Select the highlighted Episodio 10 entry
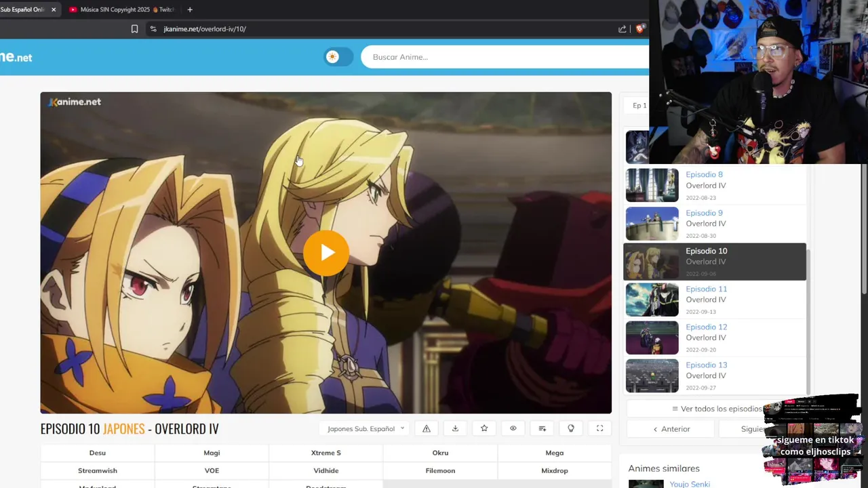The image size is (868, 488). (x=715, y=262)
